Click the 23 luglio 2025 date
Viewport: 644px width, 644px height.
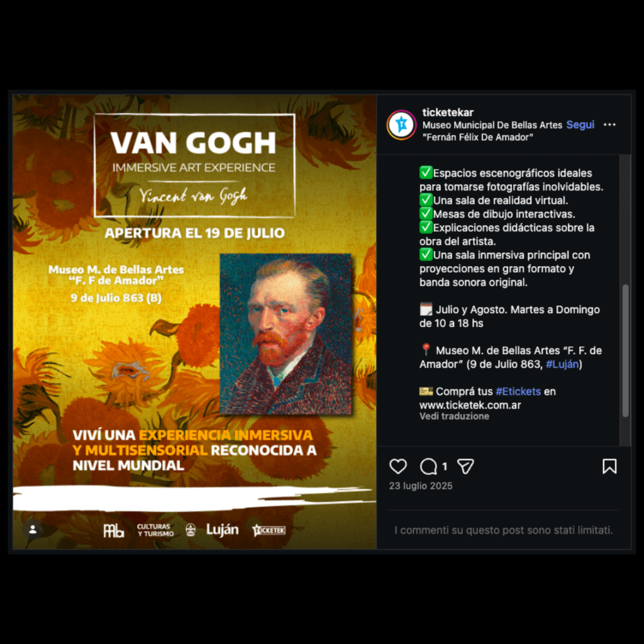(421, 486)
